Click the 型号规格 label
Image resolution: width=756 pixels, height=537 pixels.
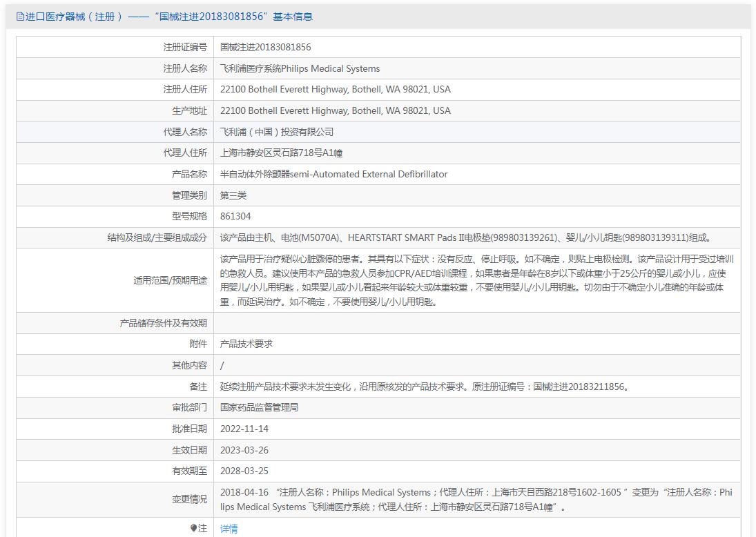point(189,216)
